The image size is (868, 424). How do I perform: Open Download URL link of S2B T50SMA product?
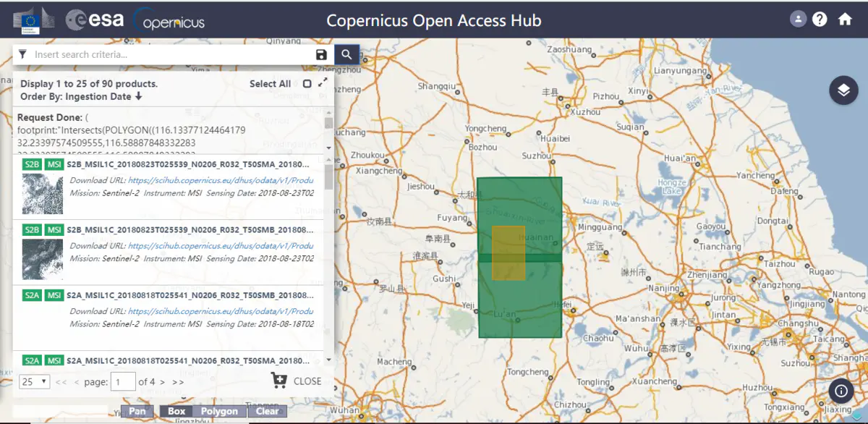[221, 180]
